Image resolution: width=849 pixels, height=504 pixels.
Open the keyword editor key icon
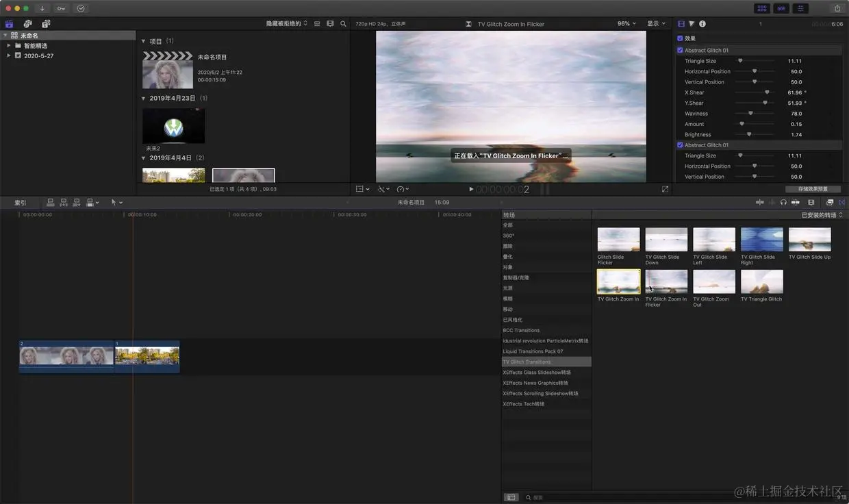click(x=62, y=8)
